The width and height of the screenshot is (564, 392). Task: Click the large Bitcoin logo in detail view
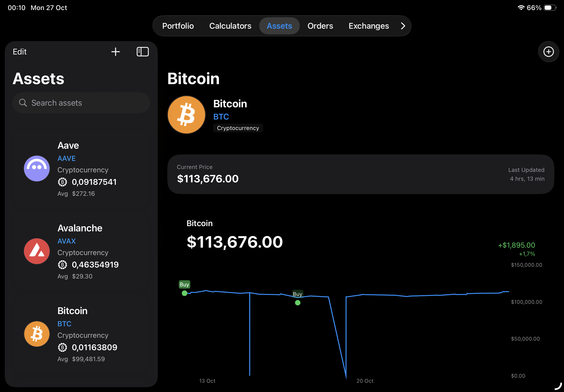tap(186, 114)
